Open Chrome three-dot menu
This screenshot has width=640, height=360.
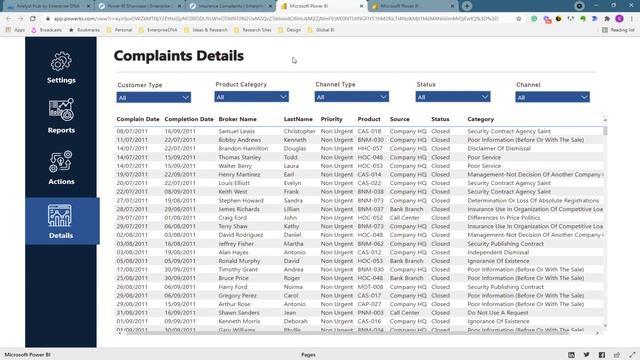pyautogui.click(x=632, y=19)
